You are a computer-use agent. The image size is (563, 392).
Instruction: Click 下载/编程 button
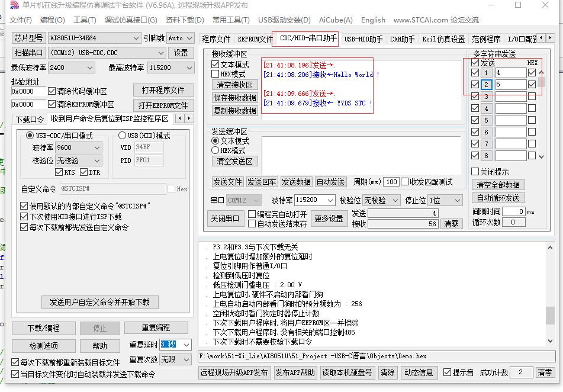tap(43, 328)
